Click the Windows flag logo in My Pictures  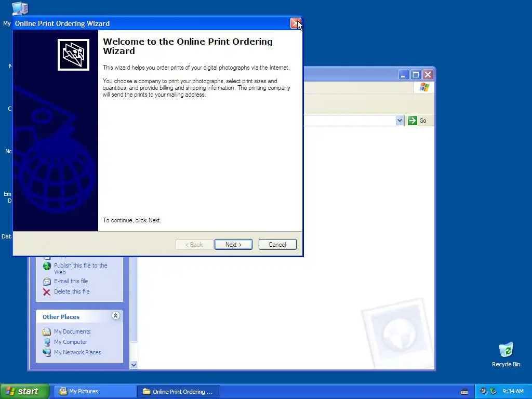(x=424, y=87)
